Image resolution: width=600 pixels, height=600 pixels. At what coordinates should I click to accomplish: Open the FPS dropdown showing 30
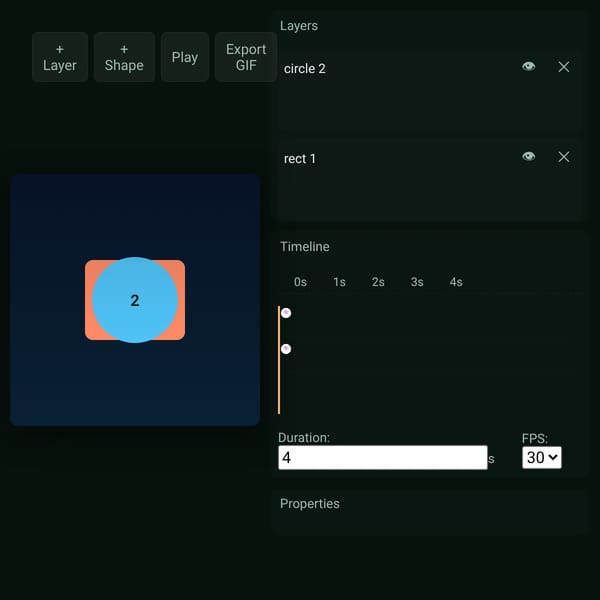click(542, 457)
